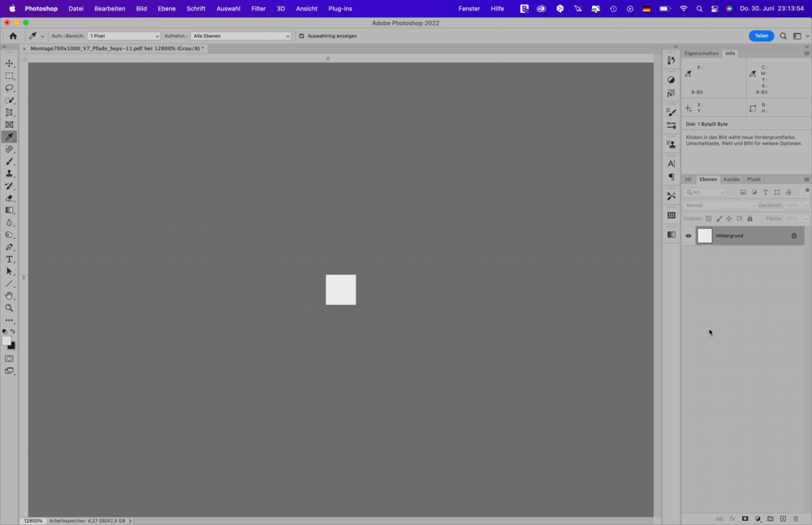Select the Line tool
Image resolution: width=812 pixels, height=525 pixels.
coord(9,284)
